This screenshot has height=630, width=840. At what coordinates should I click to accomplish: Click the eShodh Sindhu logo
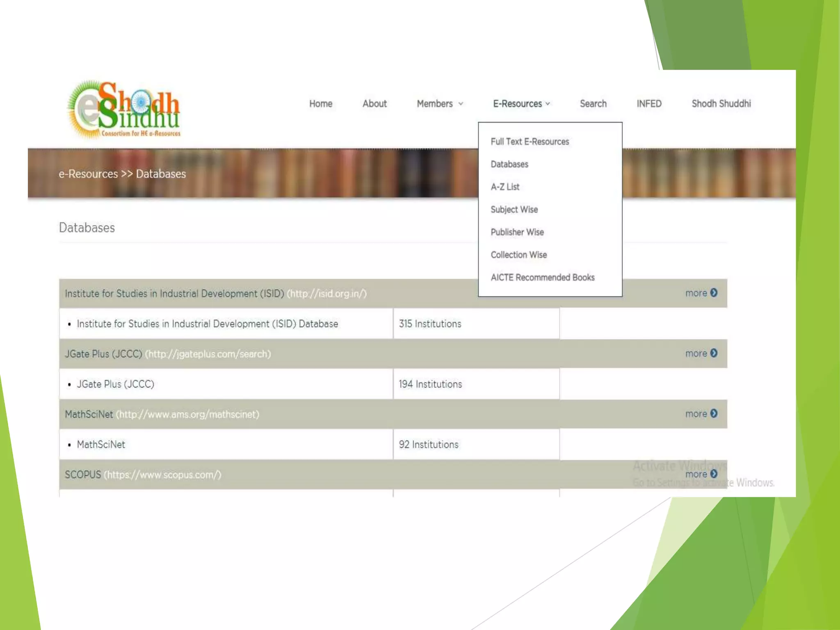point(124,110)
